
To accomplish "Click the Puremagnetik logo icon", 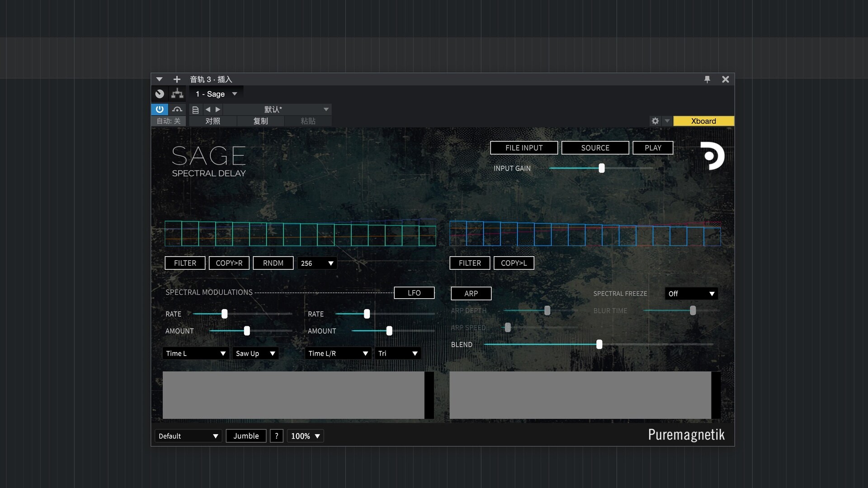I will tap(712, 156).
